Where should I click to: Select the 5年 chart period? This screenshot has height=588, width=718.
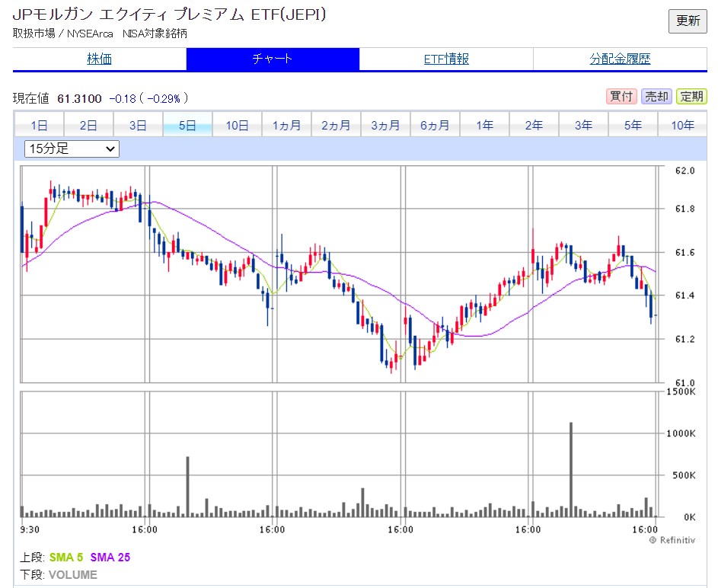633,125
